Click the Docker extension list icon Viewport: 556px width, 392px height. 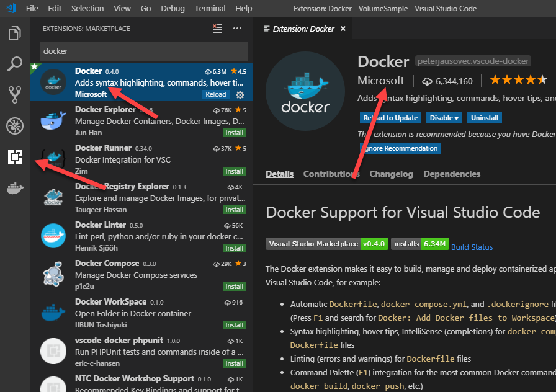tap(53, 82)
